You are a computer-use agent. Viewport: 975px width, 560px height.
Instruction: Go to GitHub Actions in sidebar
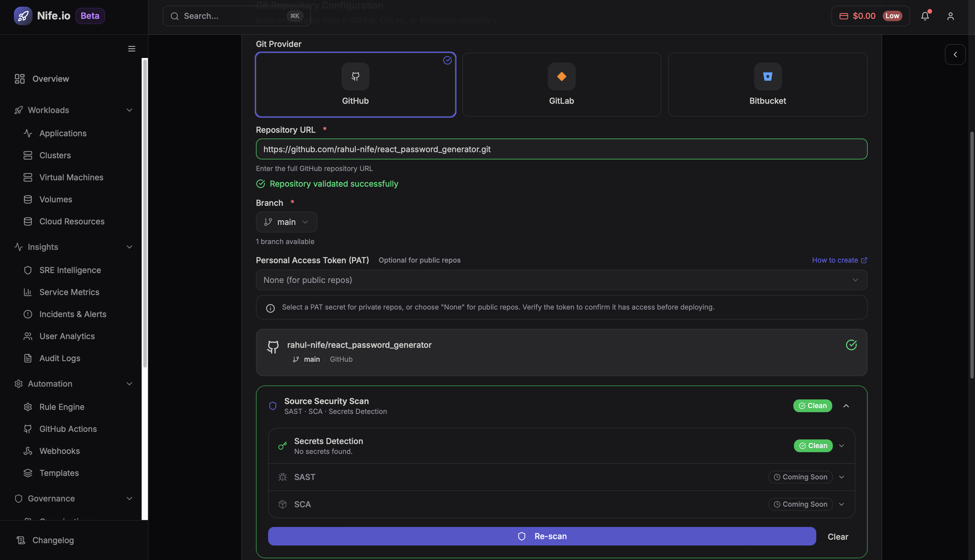[68, 429]
